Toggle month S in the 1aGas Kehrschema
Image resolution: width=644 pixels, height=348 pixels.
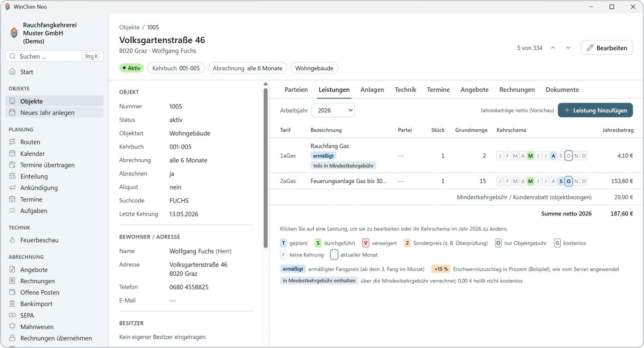pyautogui.click(x=561, y=156)
